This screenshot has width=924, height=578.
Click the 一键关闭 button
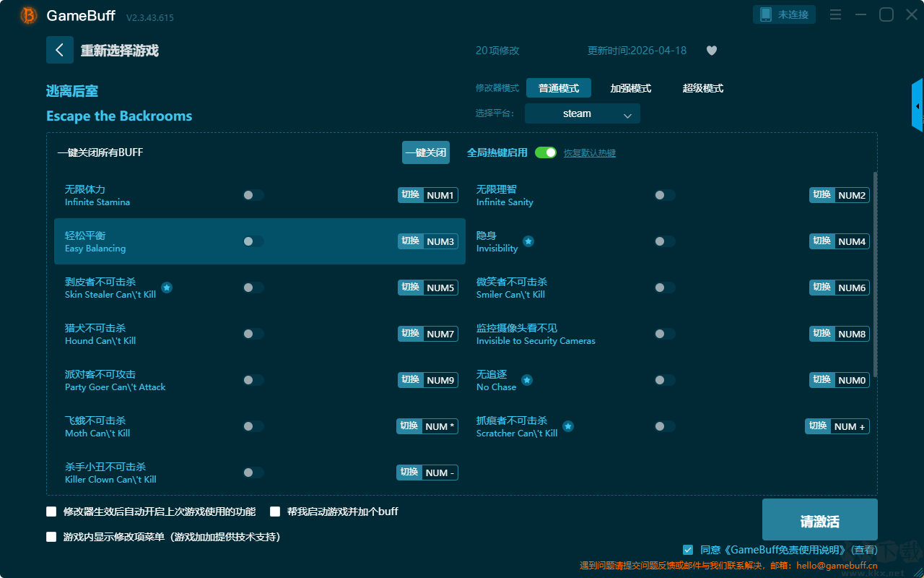click(x=426, y=152)
